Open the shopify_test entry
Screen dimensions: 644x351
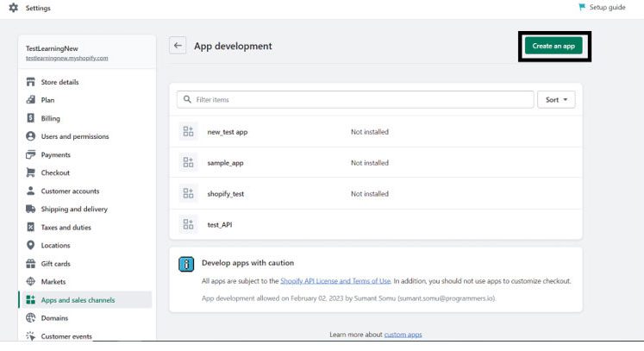click(226, 194)
